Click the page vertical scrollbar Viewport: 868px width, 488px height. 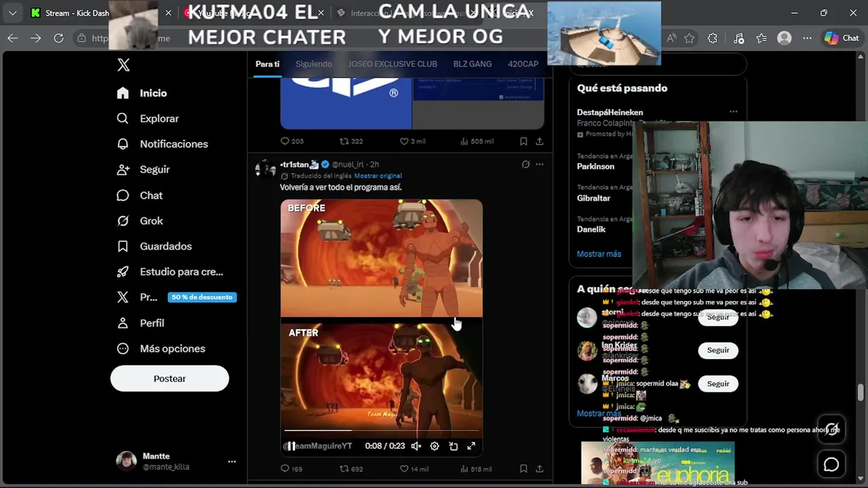pos(861,392)
